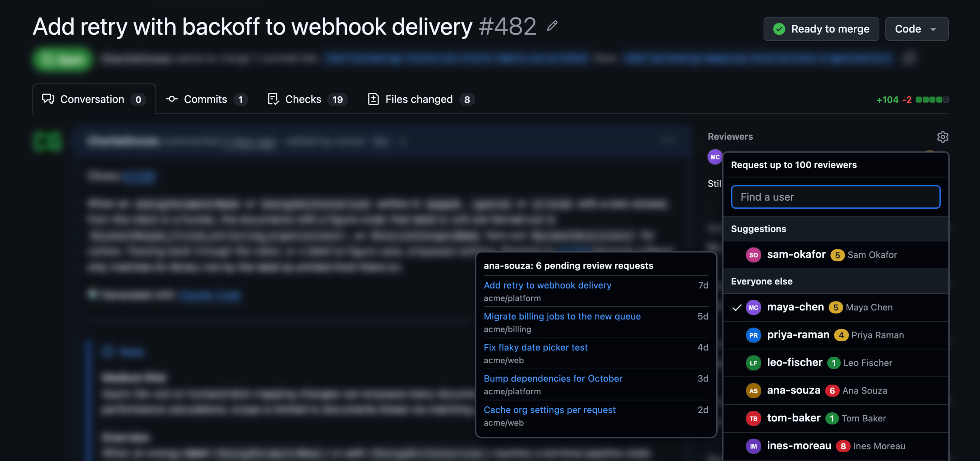Click the Conversation speech bubble icon

coord(48,99)
